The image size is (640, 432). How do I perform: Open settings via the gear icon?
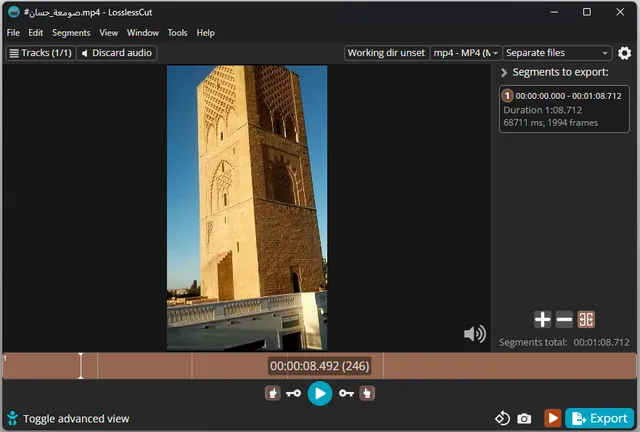625,53
